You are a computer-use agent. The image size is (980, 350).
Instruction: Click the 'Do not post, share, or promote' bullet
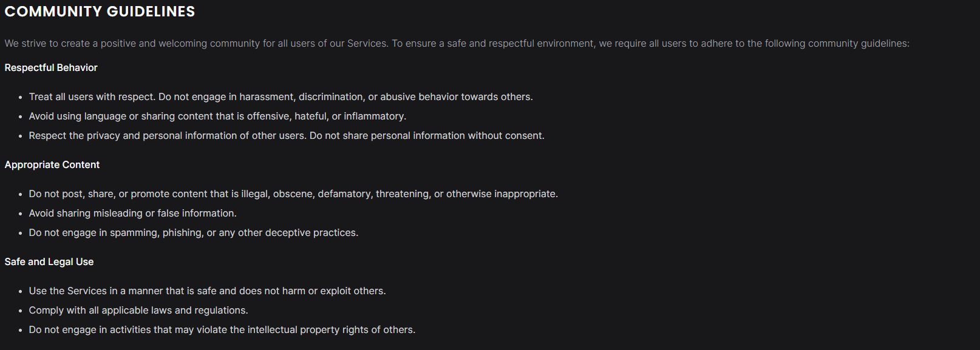tap(293, 194)
